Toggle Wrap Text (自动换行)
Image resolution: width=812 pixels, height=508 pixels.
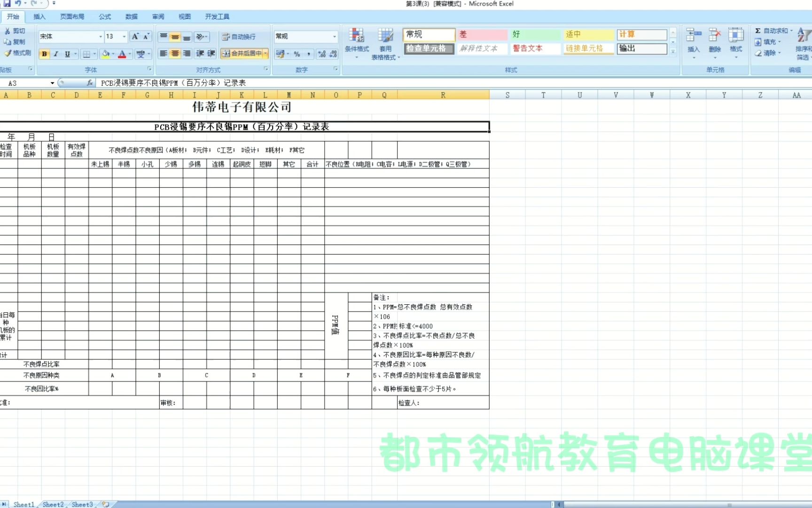click(x=239, y=36)
